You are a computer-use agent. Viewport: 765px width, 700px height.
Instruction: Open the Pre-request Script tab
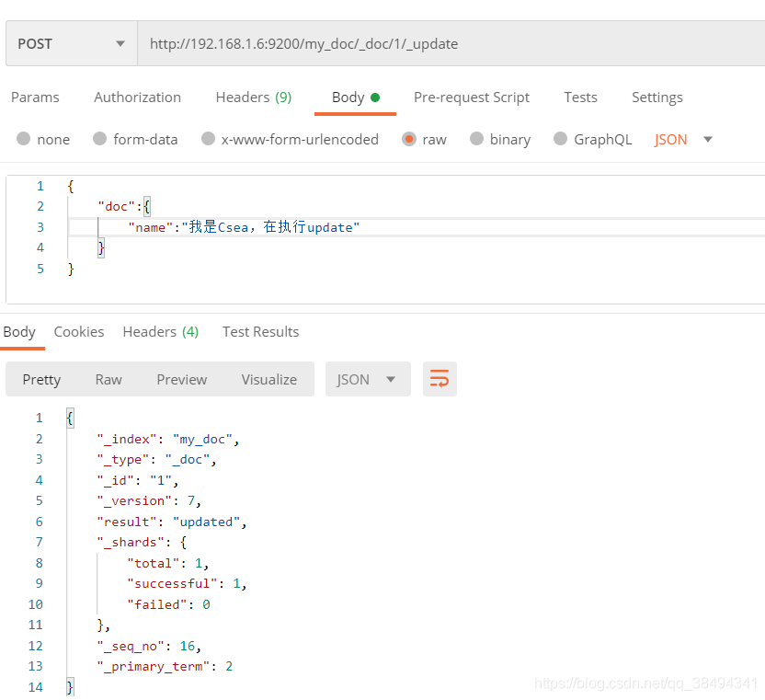click(471, 98)
